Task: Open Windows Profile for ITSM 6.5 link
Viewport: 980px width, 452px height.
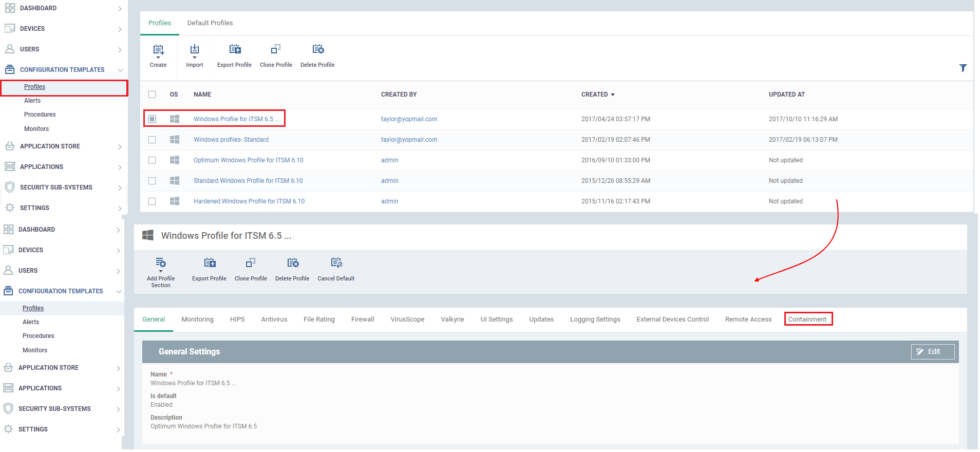Action: click(x=236, y=119)
